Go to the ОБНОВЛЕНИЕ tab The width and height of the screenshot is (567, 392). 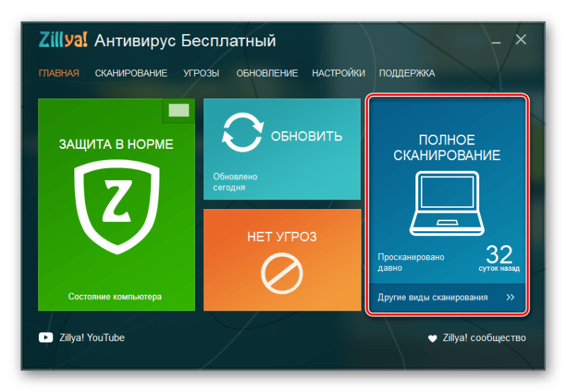[267, 73]
